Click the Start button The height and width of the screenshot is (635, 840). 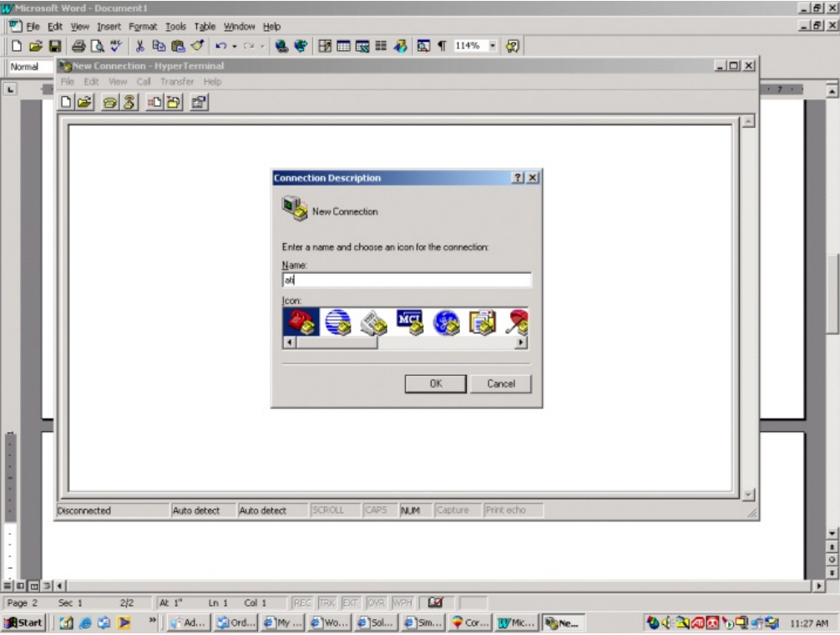tap(23, 622)
